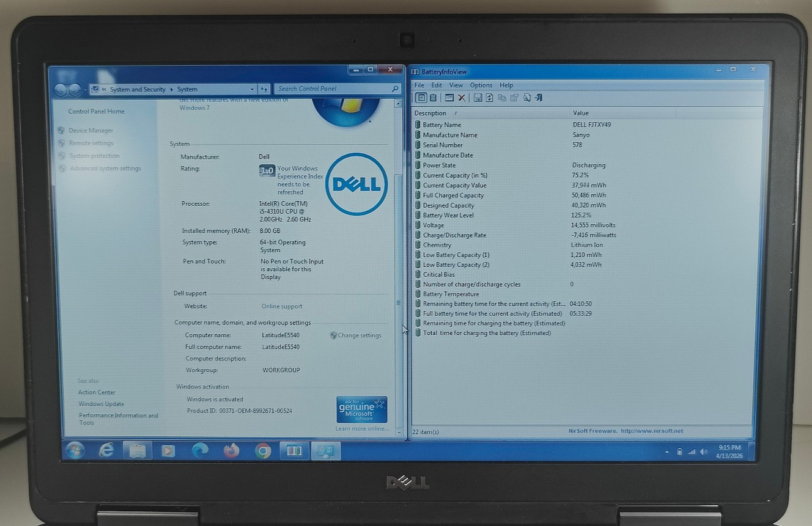Sort by Description column header
Image resolution: width=812 pixels, height=526 pixels.
coord(491,113)
